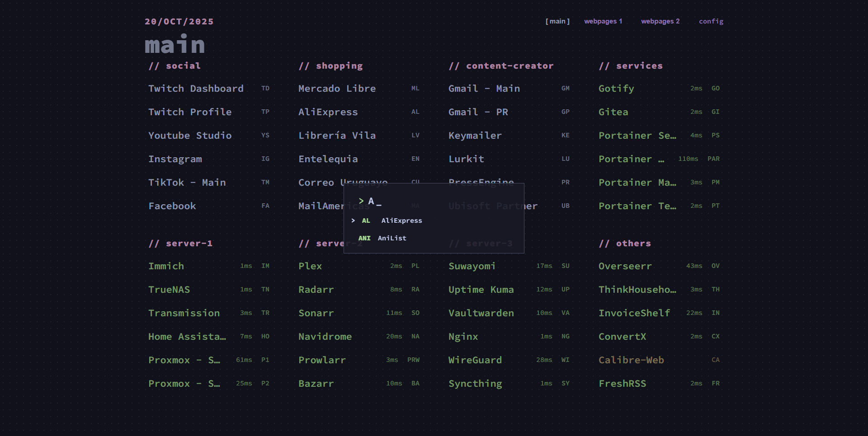Click the PR shortcut code label

tap(566, 183)
